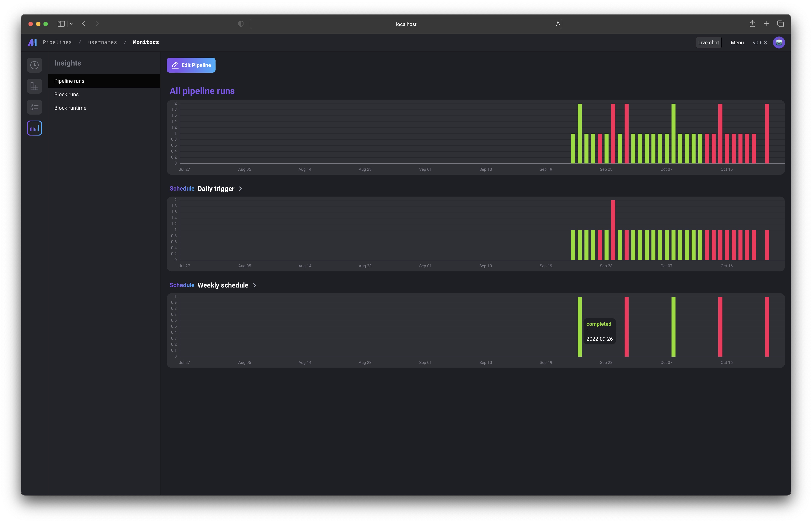Viewport: 812px width, 523px height.
Task: Reload the page with refresh icon
Action: point(557,24)
